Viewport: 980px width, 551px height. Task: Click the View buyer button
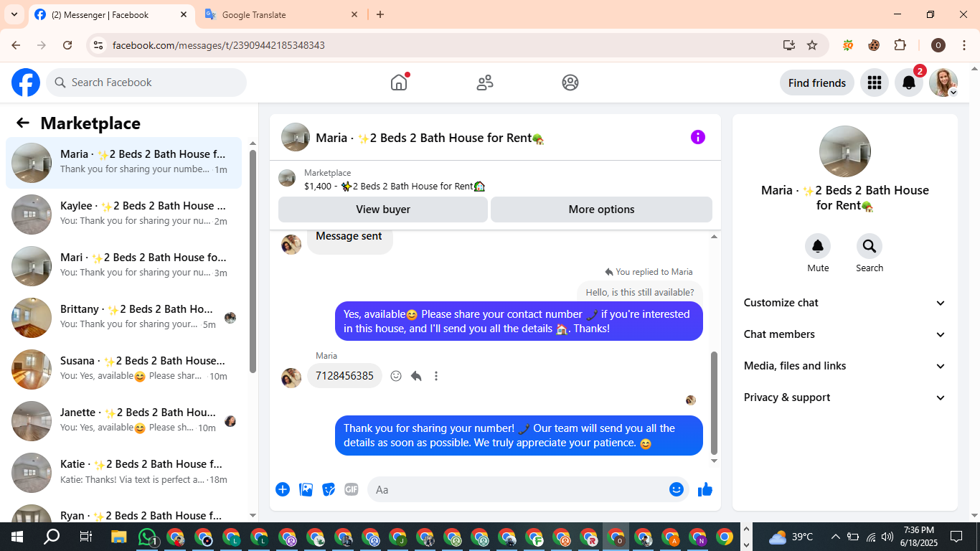(x=383, y=209)
